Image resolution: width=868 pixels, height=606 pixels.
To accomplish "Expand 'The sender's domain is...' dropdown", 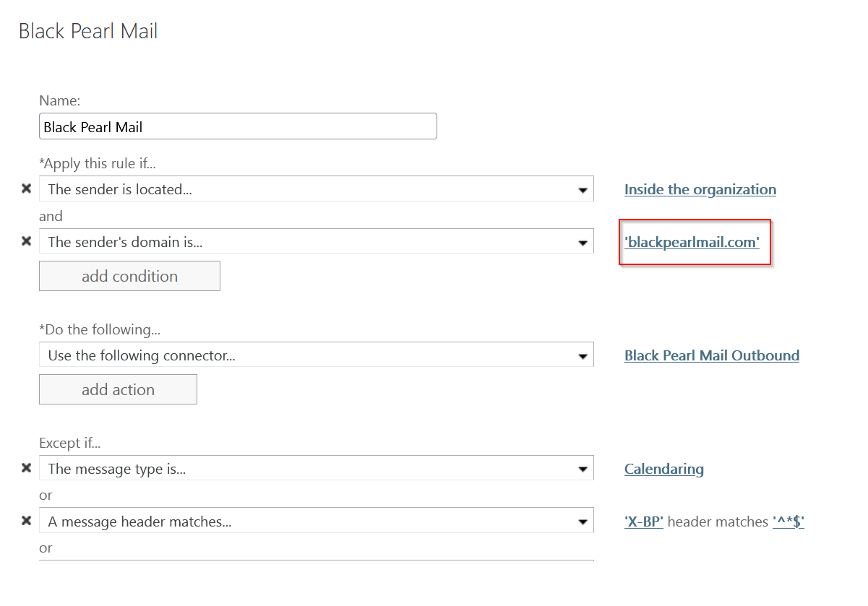I will 316,242.
